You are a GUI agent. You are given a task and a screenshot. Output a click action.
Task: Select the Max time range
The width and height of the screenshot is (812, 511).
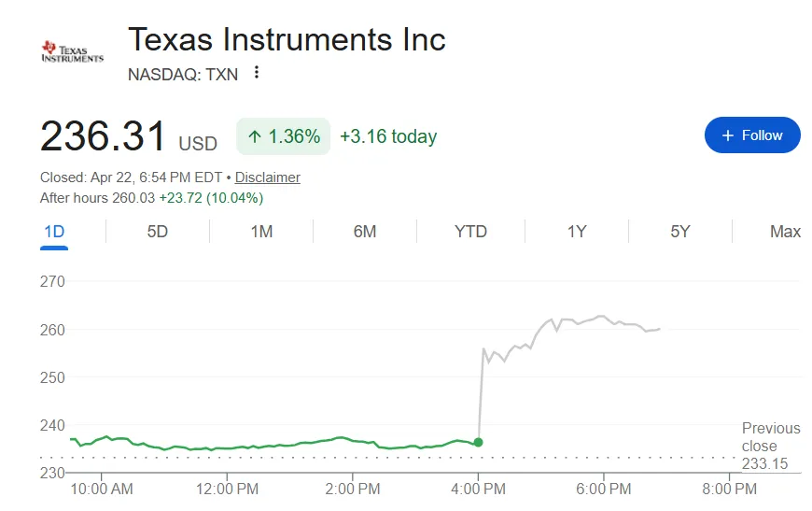tap(785, 232)
